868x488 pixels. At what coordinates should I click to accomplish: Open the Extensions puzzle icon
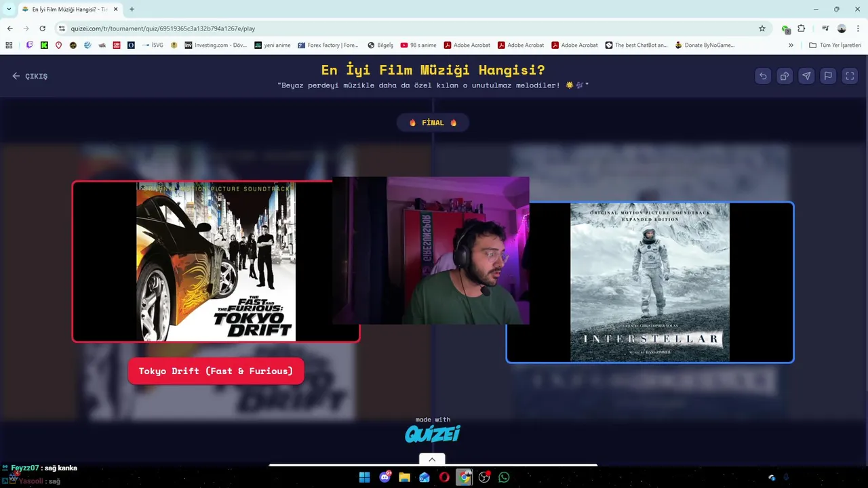pos(801,28)
